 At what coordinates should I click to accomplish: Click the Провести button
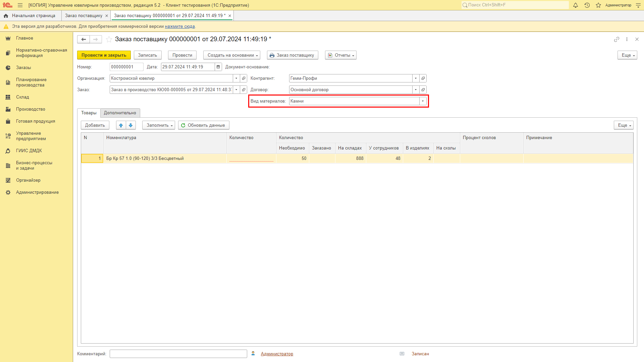182,55
